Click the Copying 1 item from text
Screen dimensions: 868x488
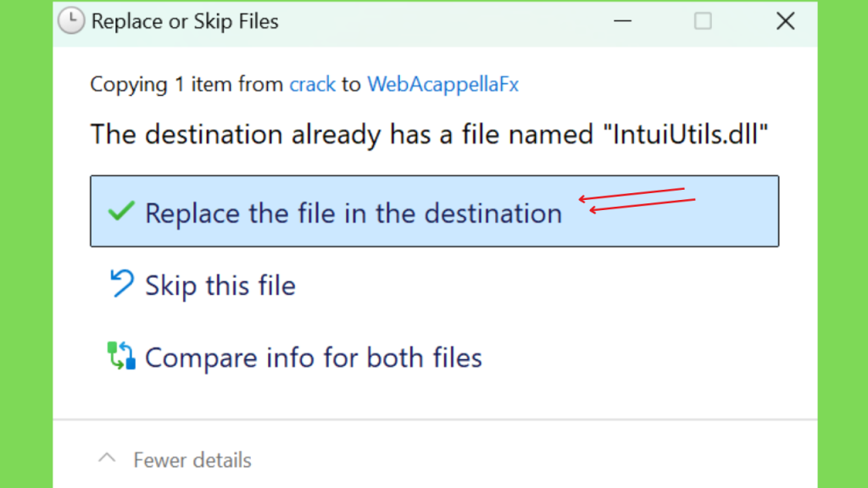pos(187,84)
